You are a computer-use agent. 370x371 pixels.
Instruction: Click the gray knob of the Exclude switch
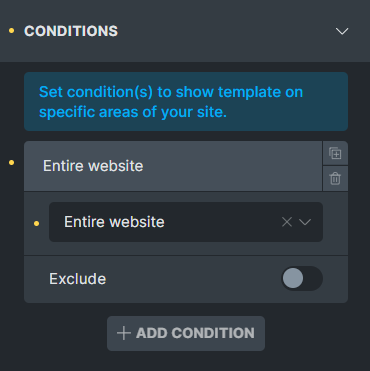293,278
